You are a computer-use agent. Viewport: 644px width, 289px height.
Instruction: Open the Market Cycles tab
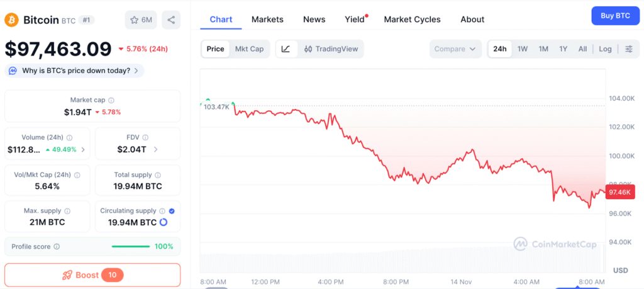[x=412, y=20]
